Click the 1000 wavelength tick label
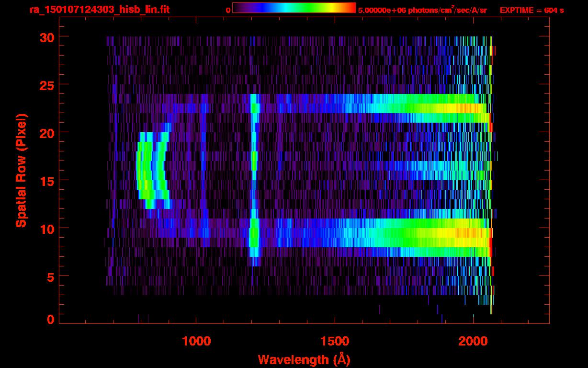Screen dimensions: 588x368 click(196, 341)
